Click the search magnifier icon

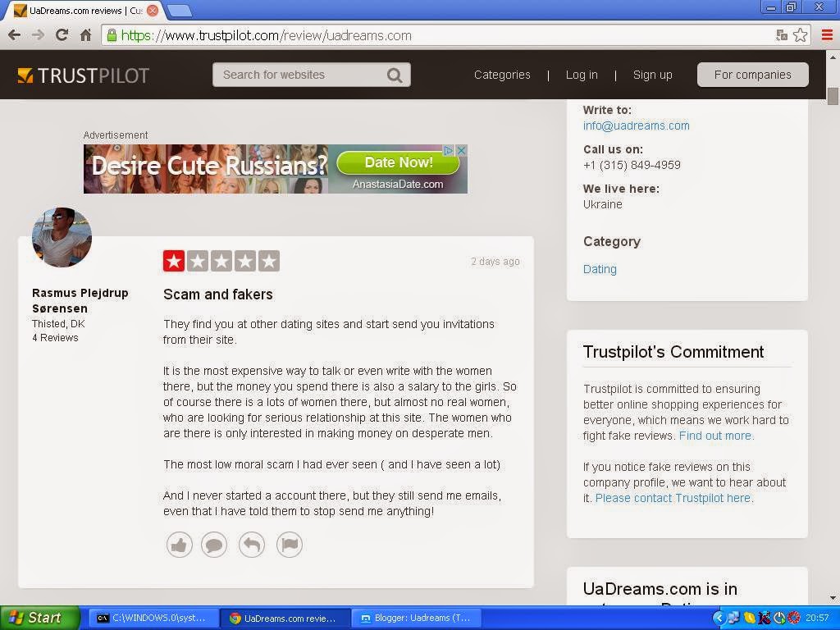(395, 75)
